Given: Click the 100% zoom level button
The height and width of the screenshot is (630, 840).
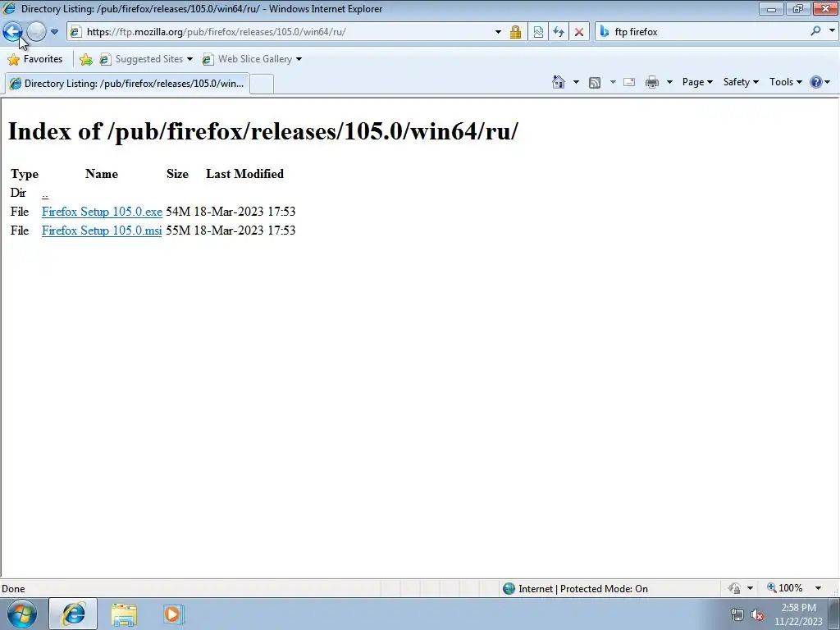Looking at the screenshot, I should pos(785,588).
